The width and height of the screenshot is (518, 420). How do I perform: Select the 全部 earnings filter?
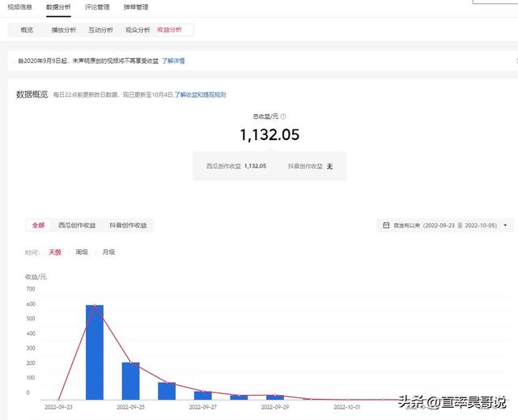(x=38, y=225)
